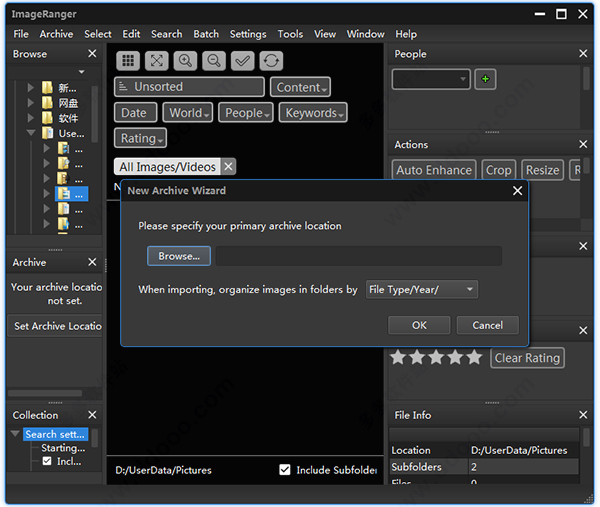
Task: Click the Date filter button
Action: coord(135,112)
